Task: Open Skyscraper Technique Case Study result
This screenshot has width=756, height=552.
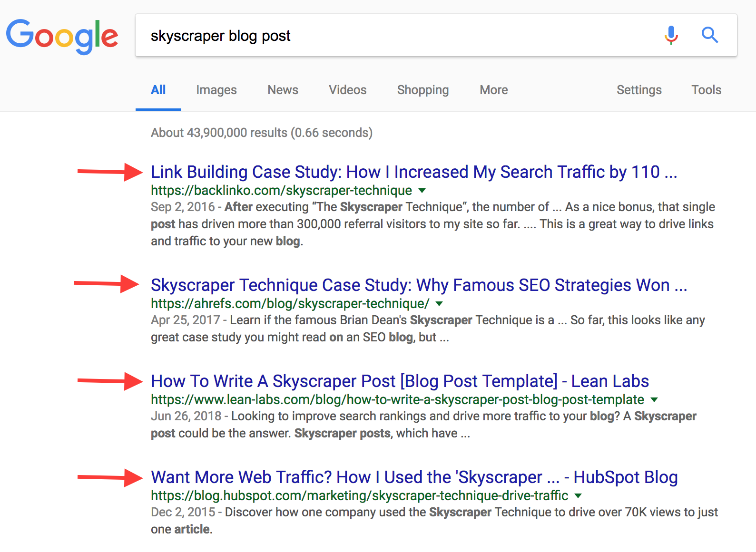Action: (x=419, y=285)
